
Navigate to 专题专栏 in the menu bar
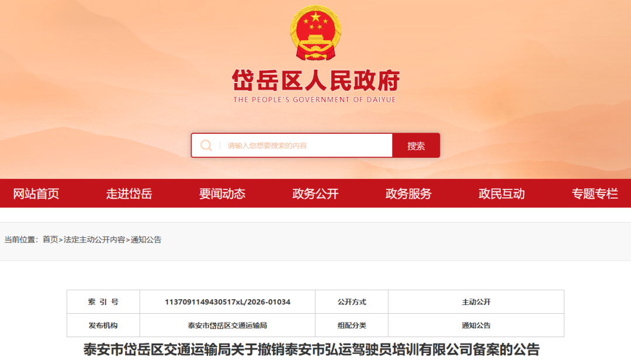tap(595, 194)
